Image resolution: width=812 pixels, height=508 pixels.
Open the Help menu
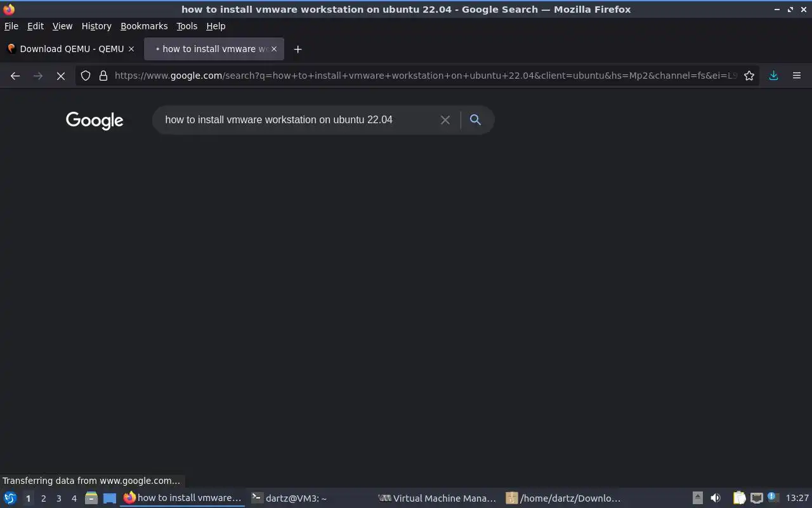pyautogui.click(x=216, y=26)
